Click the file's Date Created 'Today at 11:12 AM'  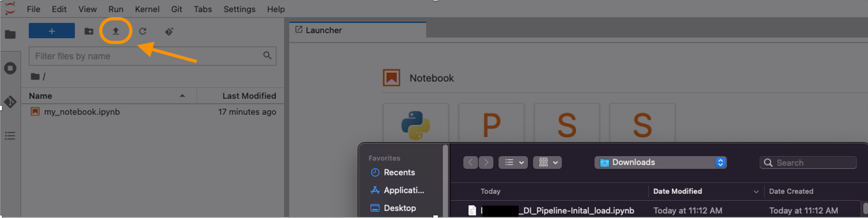pos(803,210)
